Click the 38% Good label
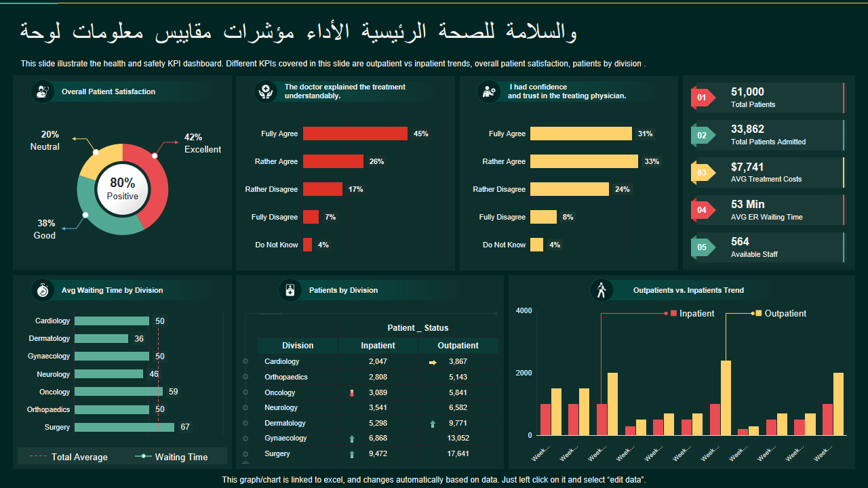The width and height of the screenshot is (868, 488). click(x=45, y=229)
